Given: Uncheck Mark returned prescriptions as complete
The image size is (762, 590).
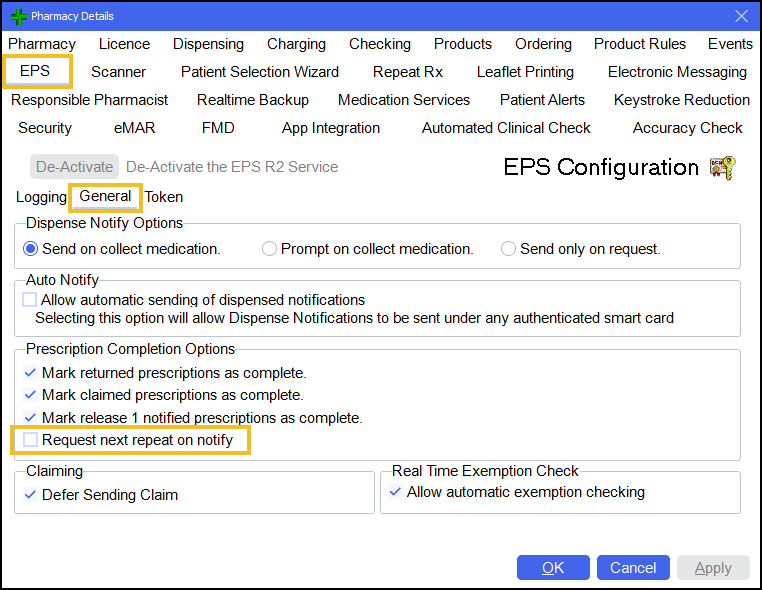Looking at the screenshot, I should point(30,374).
